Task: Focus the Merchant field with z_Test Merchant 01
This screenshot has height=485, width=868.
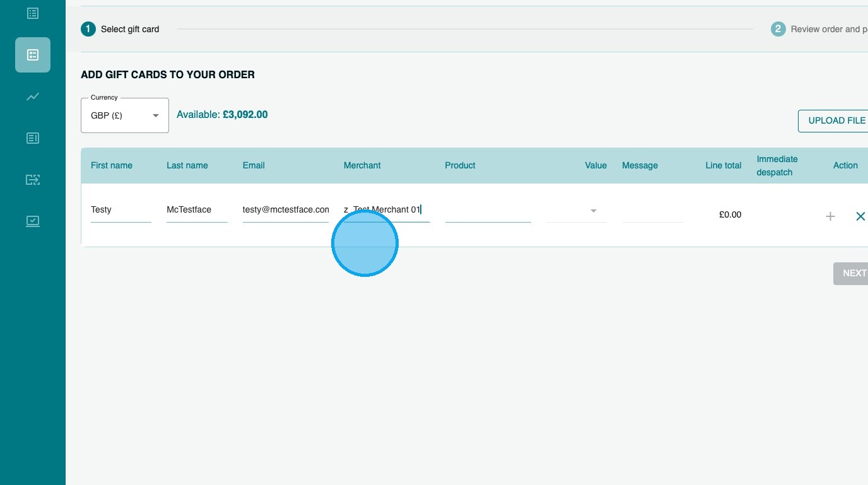Action: pos(387,210)
